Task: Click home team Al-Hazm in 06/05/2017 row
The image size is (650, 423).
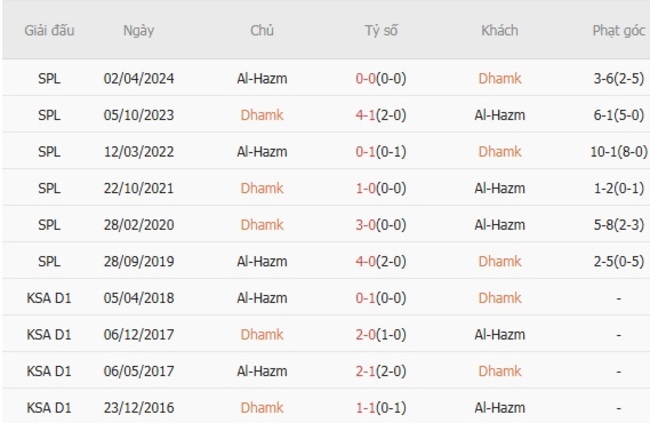Action: 262,371
